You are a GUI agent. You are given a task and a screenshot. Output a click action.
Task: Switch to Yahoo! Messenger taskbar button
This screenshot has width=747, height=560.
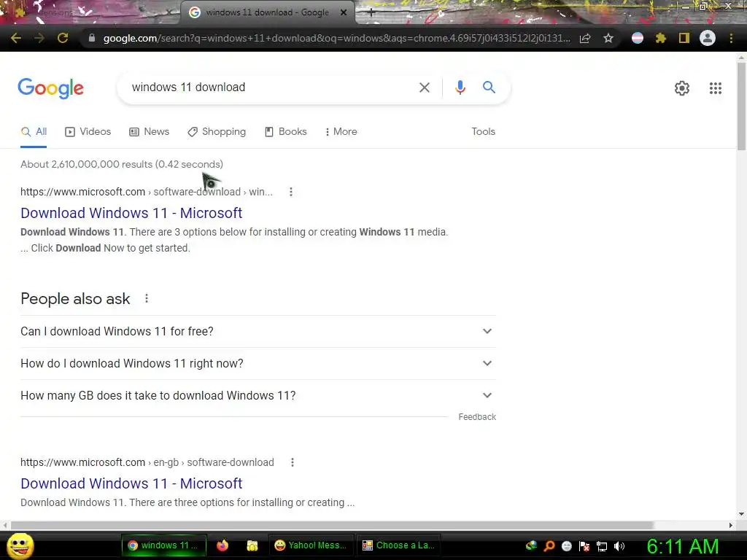tap(311, 545)
